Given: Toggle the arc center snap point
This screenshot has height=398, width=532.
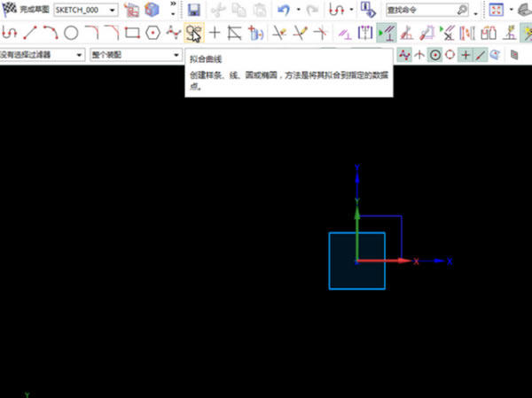Looking at the screenshot, I should (435, 55).
